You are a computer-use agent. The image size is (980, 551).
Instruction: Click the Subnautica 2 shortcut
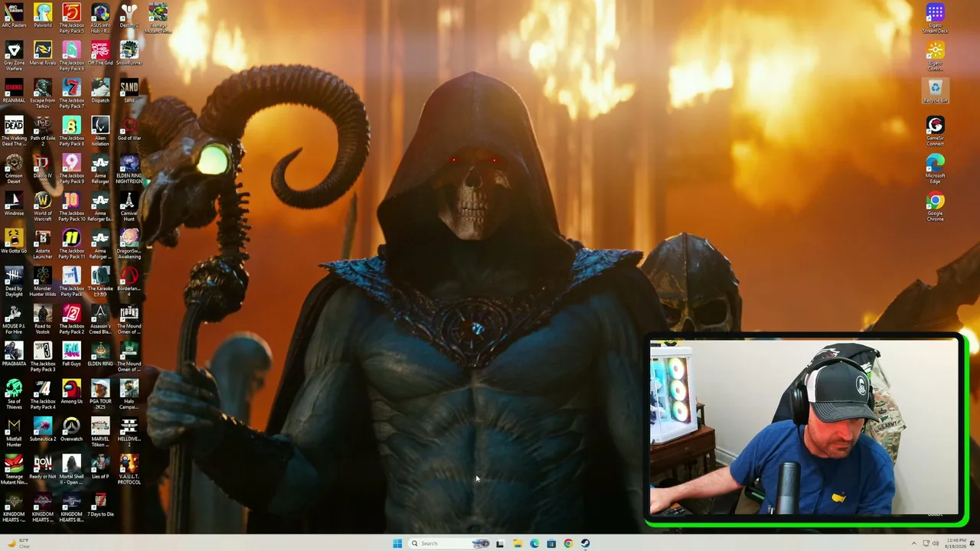[43, 428]
